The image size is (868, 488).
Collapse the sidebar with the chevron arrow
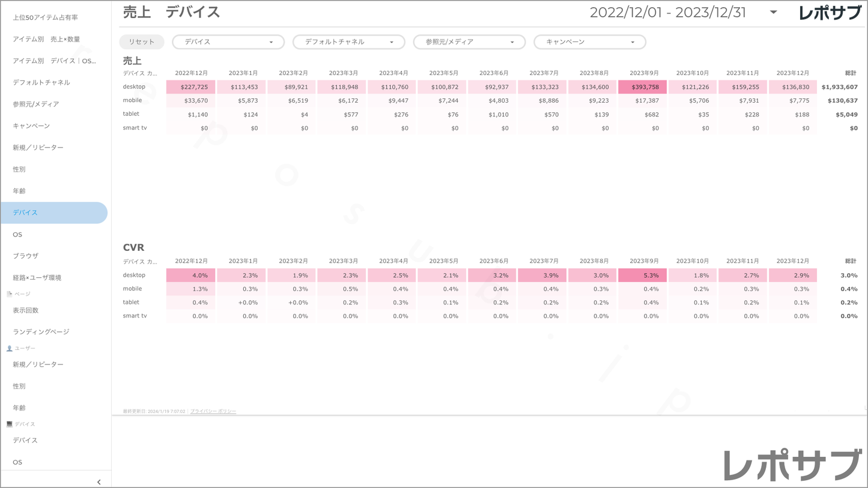pyautogui.click(x=99, y=481)
